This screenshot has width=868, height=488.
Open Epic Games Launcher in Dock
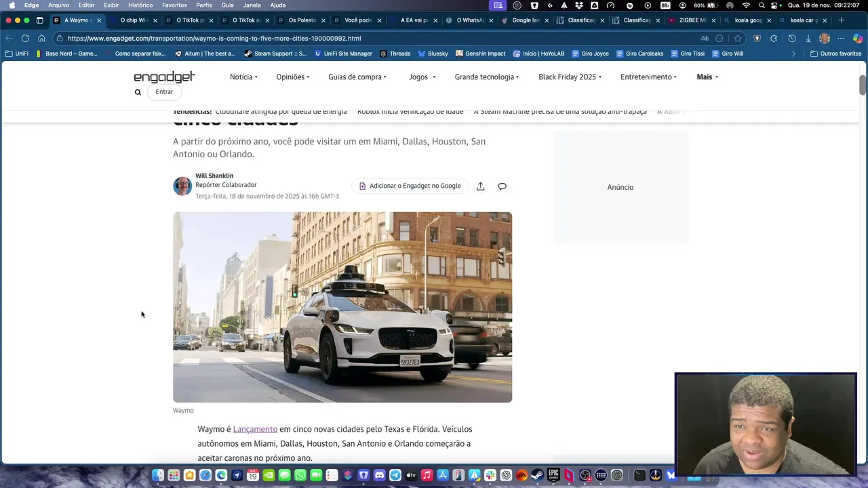pyautogui.click(x=553, y=475)
